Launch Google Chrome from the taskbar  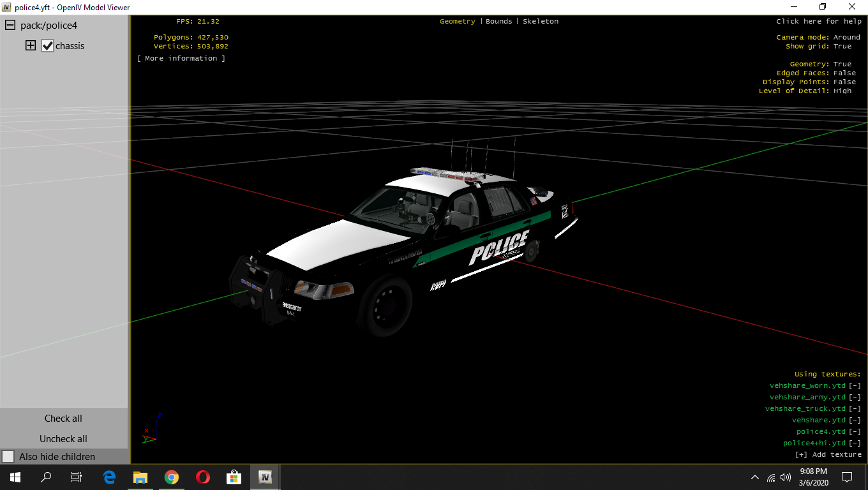click(172, 477)
